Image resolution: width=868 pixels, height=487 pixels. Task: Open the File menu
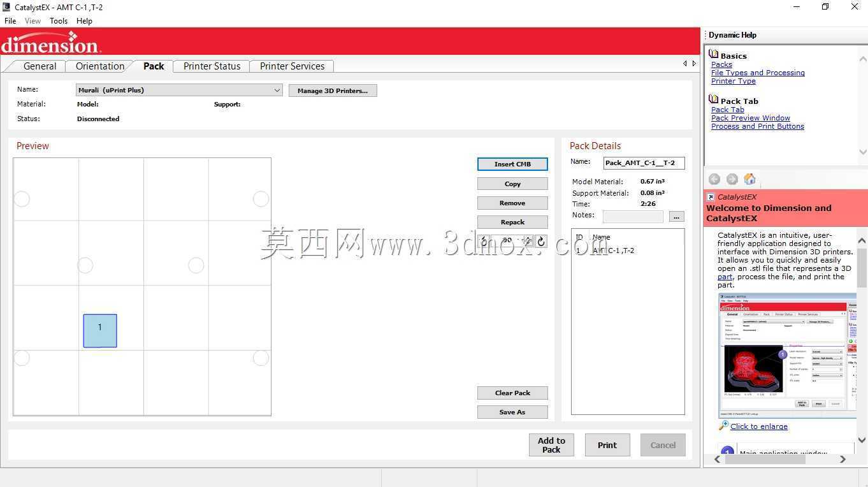click(10, 21)
